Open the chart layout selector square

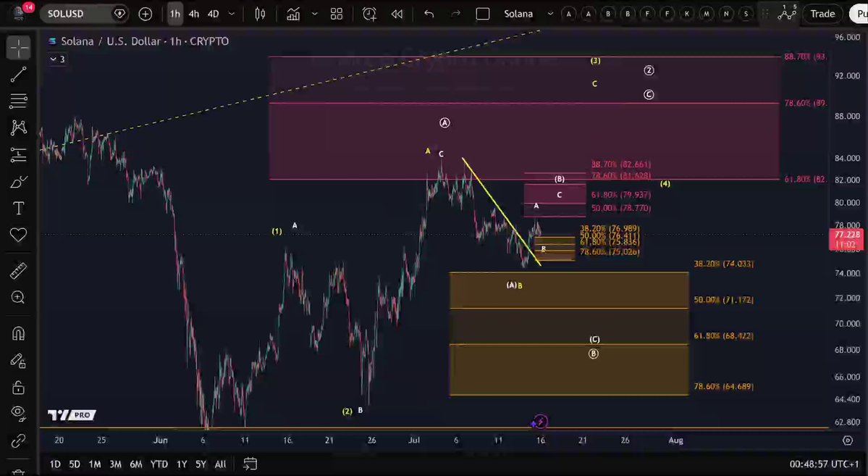click(x=483, y=14)
